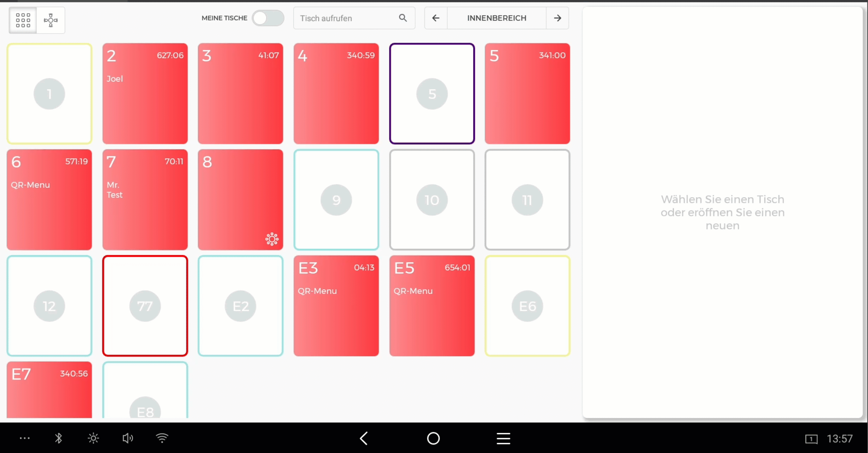The height and width of the screenshot is (453, 868).
Task: Open the Innenbereich area selector
Action: tap(496, 18)
